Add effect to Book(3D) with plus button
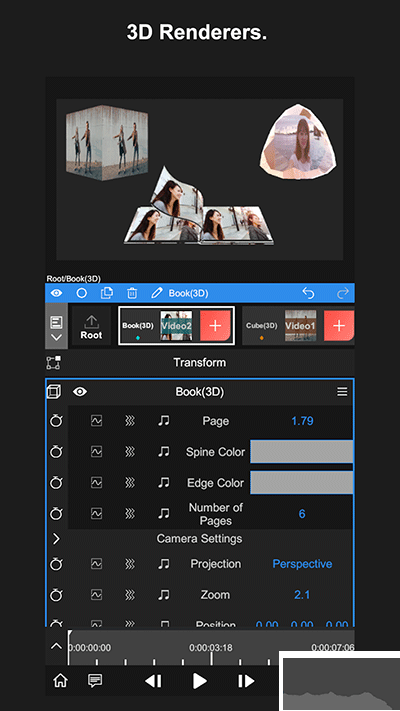 [215, 326]
